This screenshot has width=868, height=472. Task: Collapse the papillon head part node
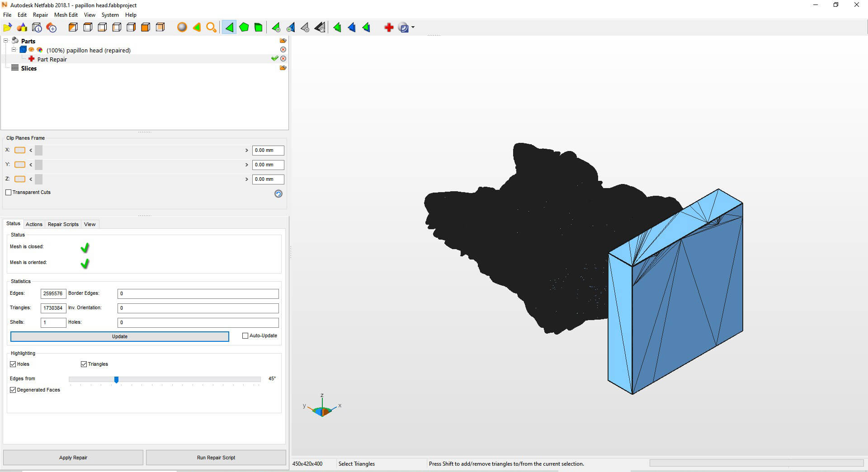pos(14,50)
